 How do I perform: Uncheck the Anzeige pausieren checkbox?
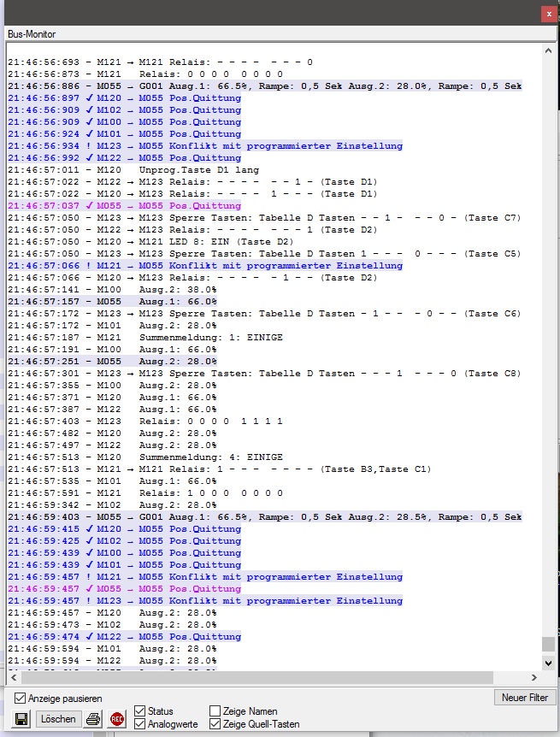[x=21, y=698]
